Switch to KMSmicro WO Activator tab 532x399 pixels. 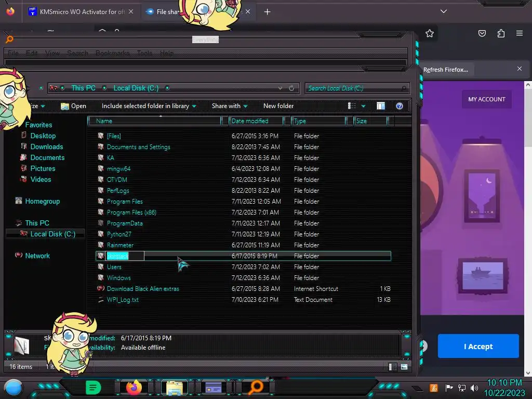click(x=82, y=11)
